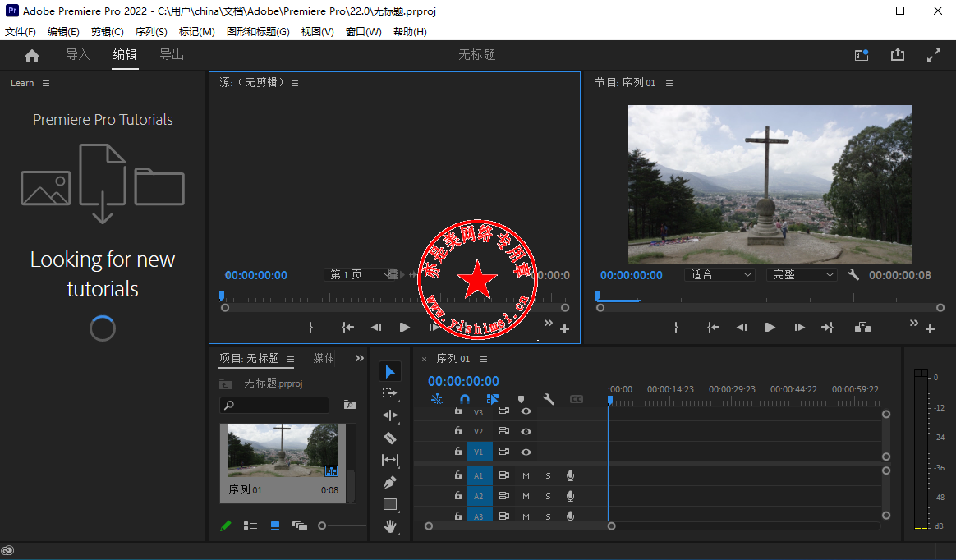The width and height of the screenshot is (956, 560).
Task: Expand hidden project panel tabs chevron
Action: [x=359, y=358]
